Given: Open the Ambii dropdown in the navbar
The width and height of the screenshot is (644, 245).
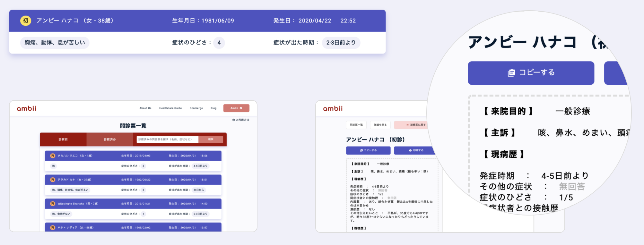Looking at the screenshot, I should 236,108.
